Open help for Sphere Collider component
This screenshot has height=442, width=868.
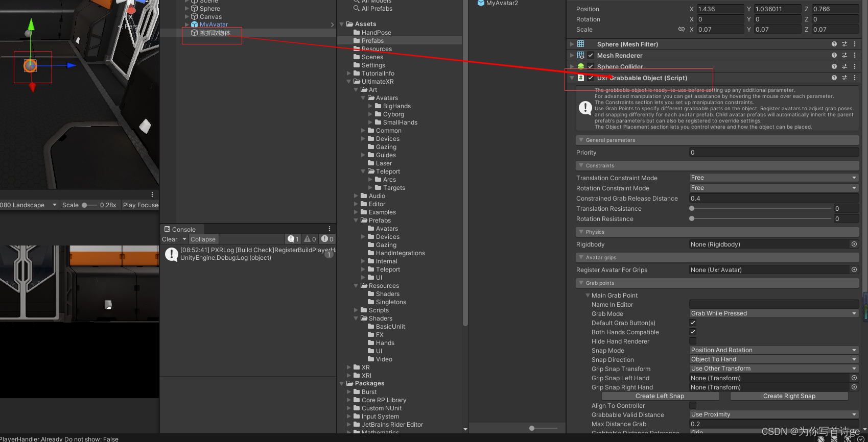pos(834,67)
